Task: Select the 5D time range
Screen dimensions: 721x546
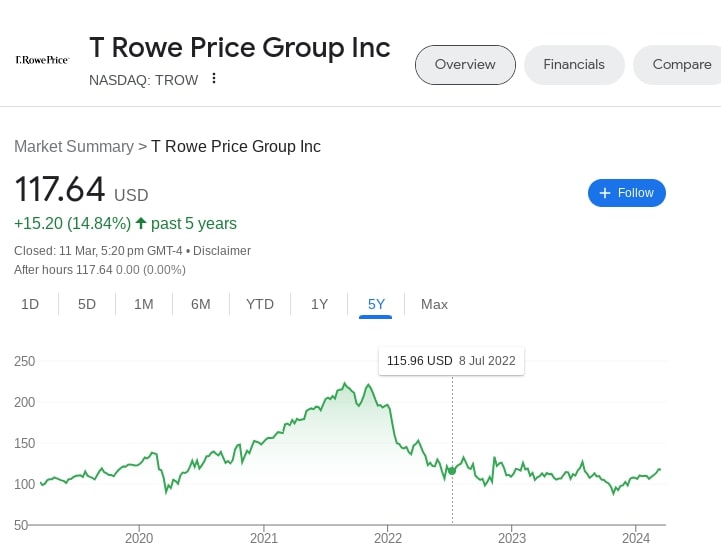Action: tap(87, 304)
